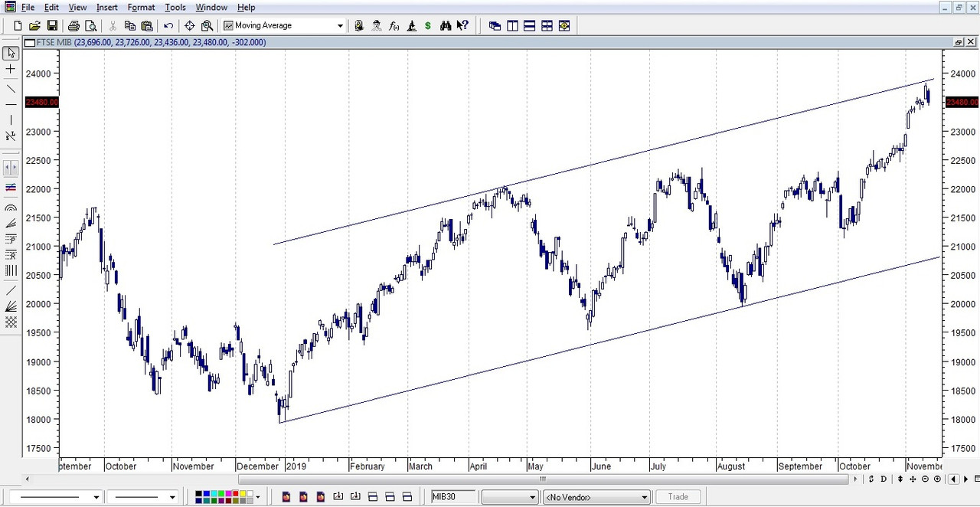The height and width of the screenshot is (507, 980).
Task: Open the Tools menu
Action: [x=175, y=7]
